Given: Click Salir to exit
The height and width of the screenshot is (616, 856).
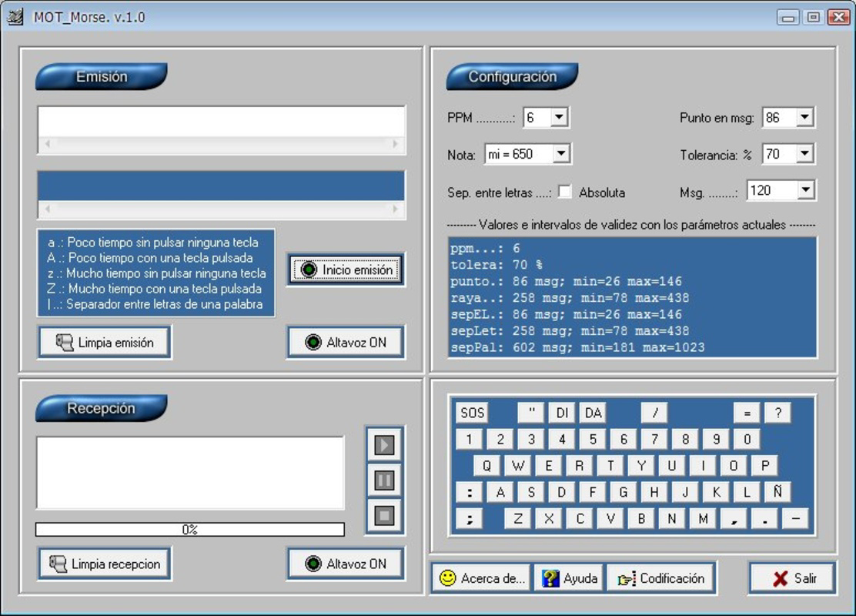Looking at the screenshot, I should [793, 578].
